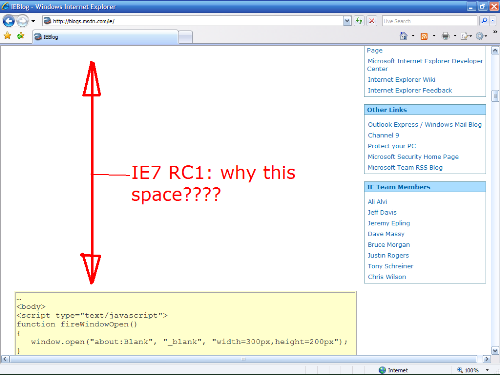Click the Print toolbar icon
This screenshot has width=500, height=375.
point(446,36)
